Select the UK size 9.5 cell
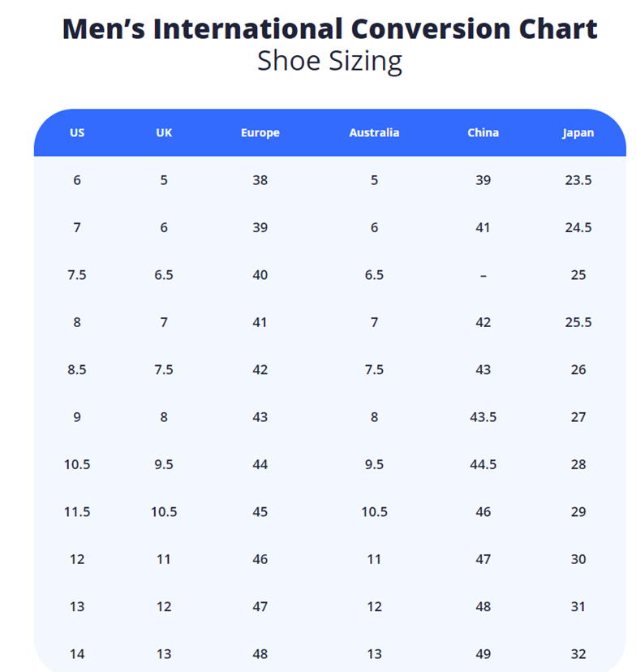 (164, 464)
